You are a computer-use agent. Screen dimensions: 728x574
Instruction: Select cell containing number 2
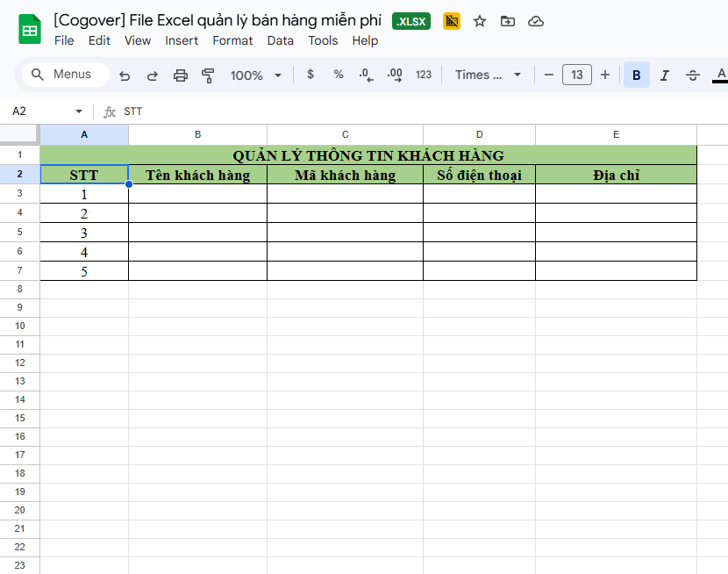[84, 213]
